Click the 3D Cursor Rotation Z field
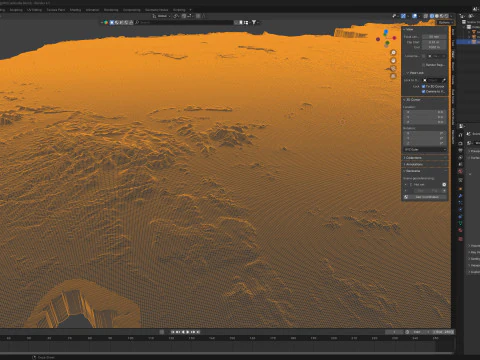Screen dimensions: 480x360 [x=425, y=143]
